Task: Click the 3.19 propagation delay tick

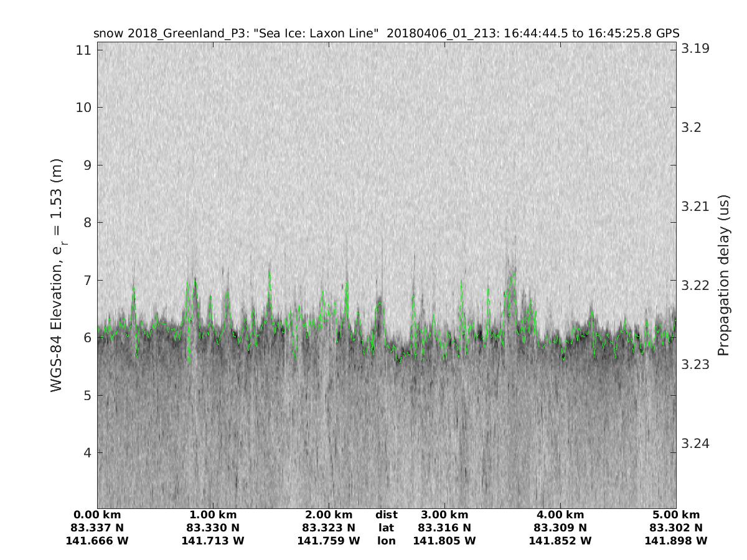Action: pyautogui.click(x=694, y=49)
